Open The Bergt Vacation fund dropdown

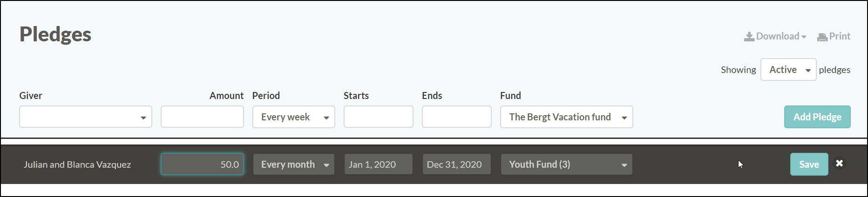pyautogui.click(x=566, y=117)
